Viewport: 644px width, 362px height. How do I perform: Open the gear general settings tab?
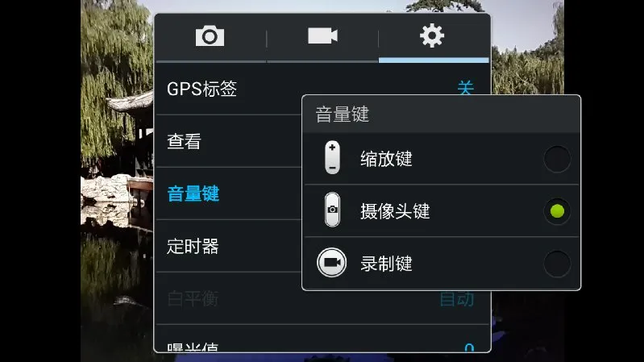(x=432, y=35)
